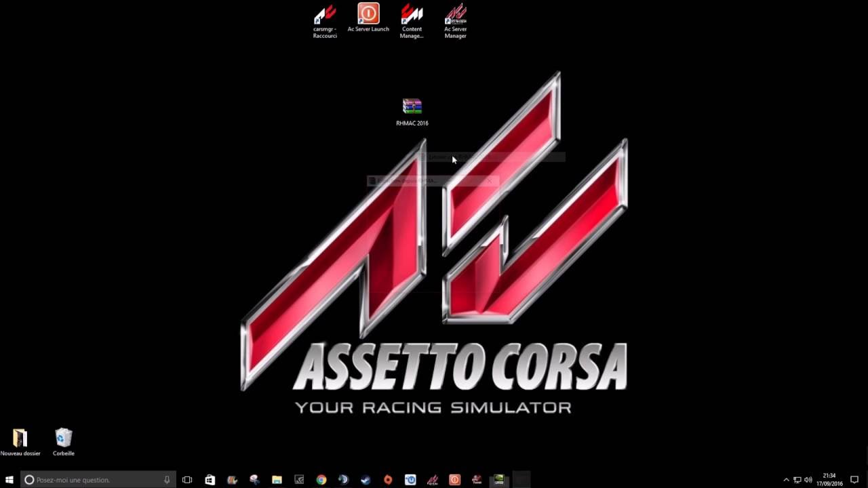
Task: Open the volume control tray icon
Action: click(x=808, y=480)
